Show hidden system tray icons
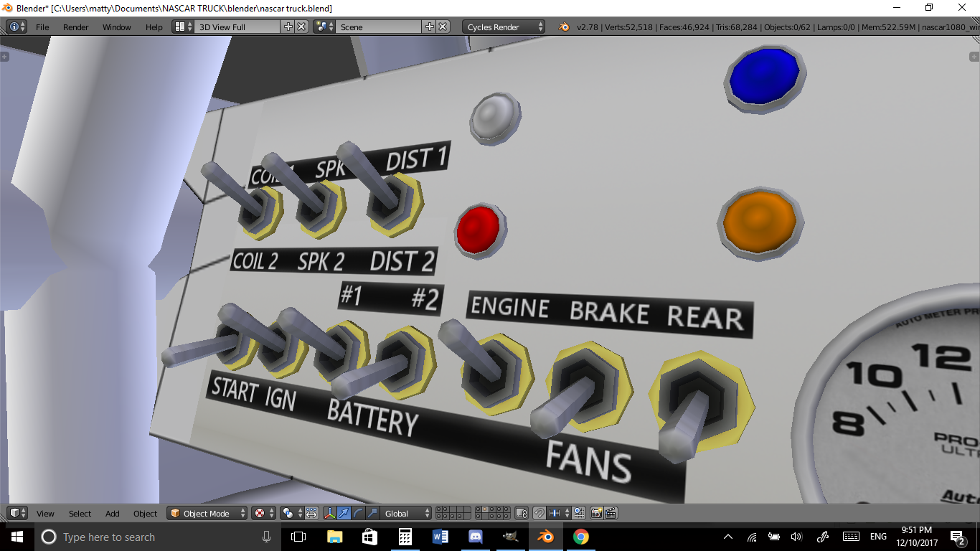 pyautogui.click(x=728, y=537)
